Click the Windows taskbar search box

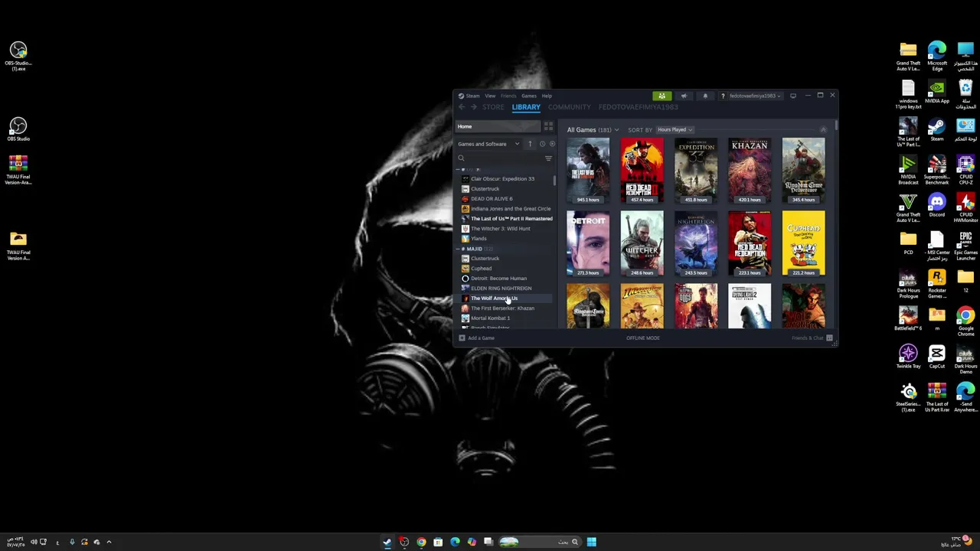pos(541,542)
